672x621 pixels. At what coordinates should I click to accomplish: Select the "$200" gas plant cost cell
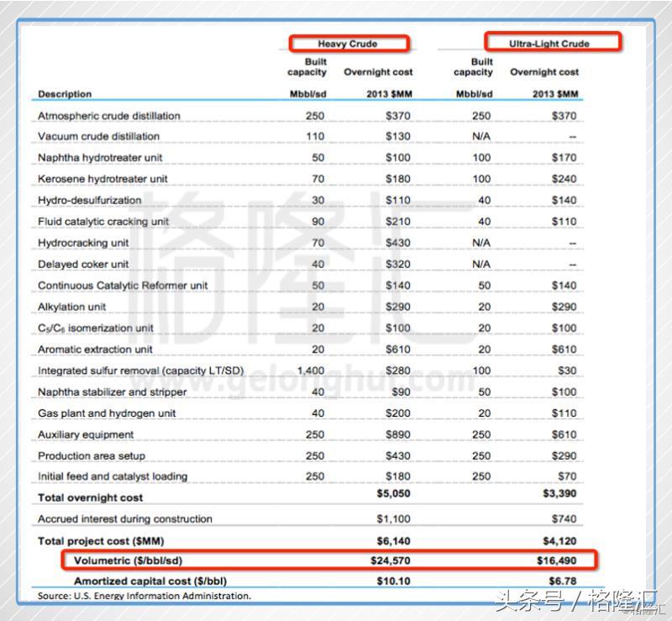(x=397, y=413)
